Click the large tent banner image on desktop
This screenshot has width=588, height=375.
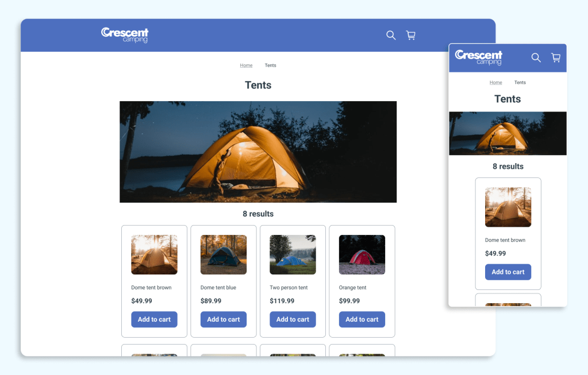coord(258,152)
